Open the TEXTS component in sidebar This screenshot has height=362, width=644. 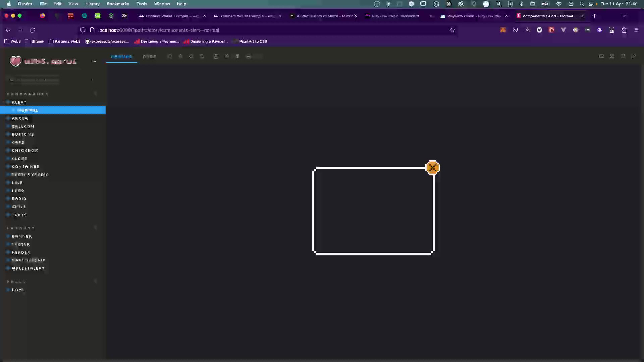coord(19,215)
